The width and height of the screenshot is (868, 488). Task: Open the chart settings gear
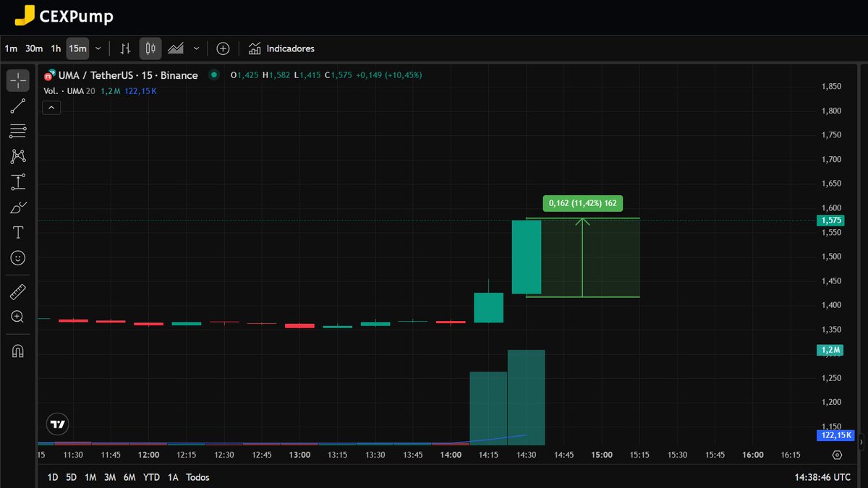click(x=837, y=455)
